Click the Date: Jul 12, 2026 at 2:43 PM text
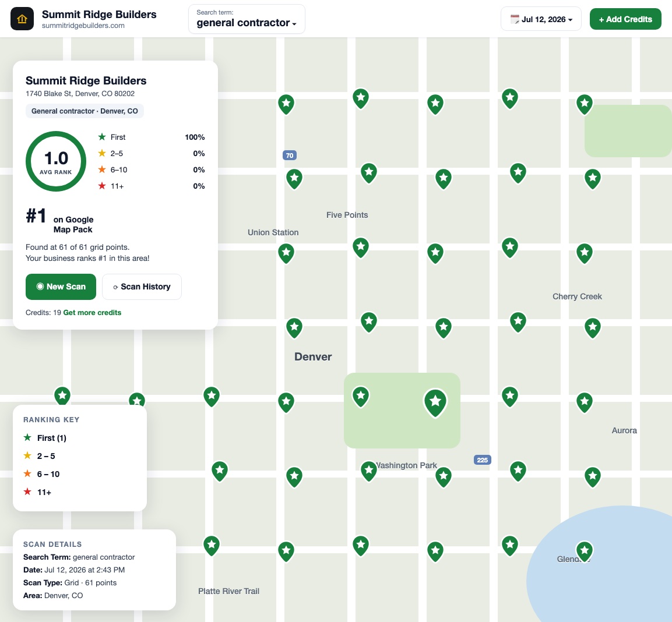This screenshot has height=622, width=672. [x=74, y=570]
